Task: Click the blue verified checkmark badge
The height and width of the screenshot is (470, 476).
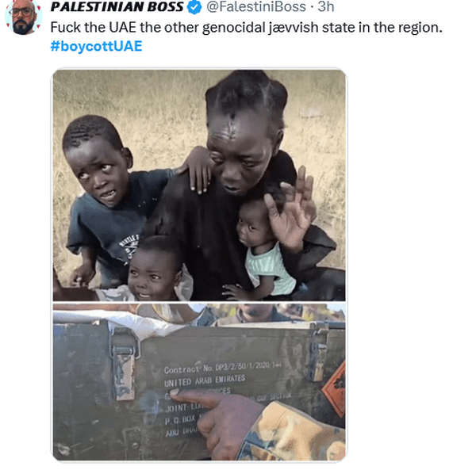Action: coord(194,7)
